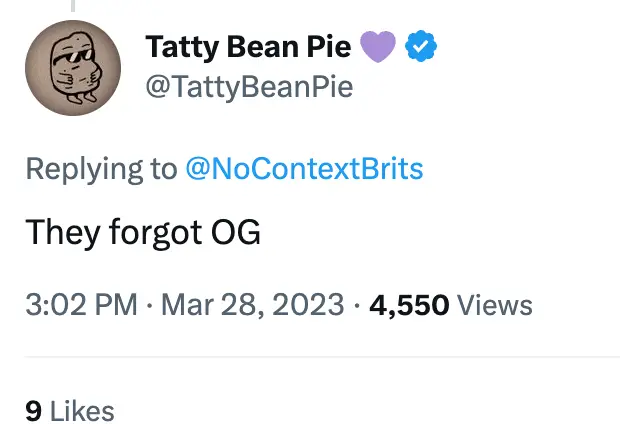Image resolution: width=620 pixels, height=424 pixels.
Task: Click the word "OG" in the tweet
Action: coord(234,233)
